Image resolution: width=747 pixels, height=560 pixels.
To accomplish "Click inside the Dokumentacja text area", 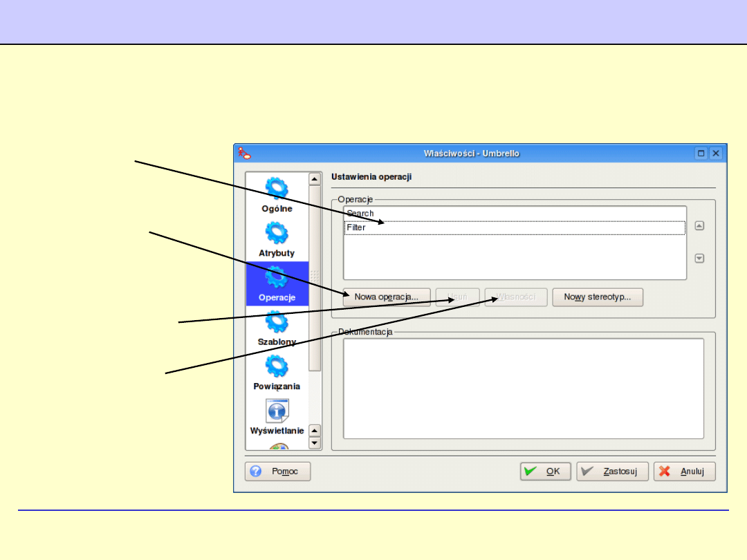I will (x=523, y=388).
